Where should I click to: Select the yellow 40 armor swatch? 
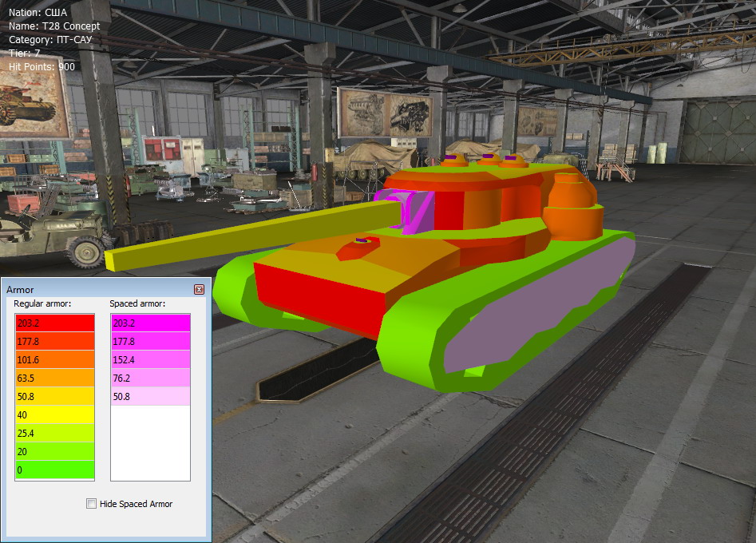point(54,414)
